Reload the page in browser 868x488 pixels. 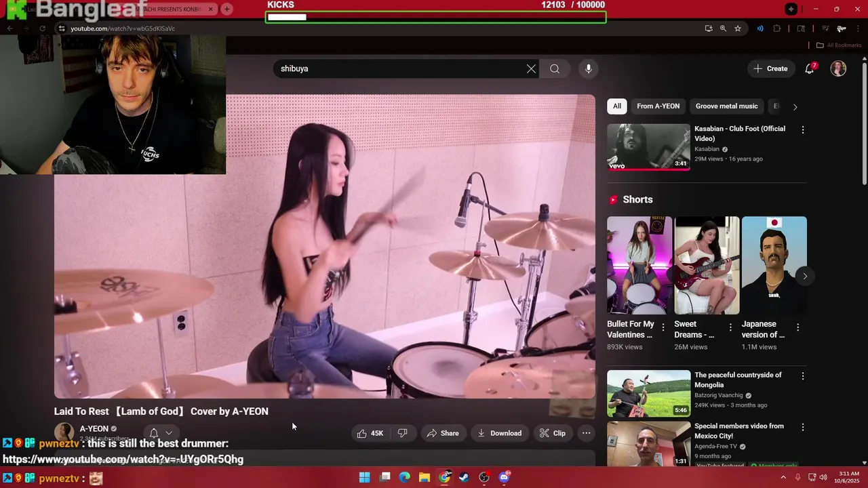click(x=42, y=28)
